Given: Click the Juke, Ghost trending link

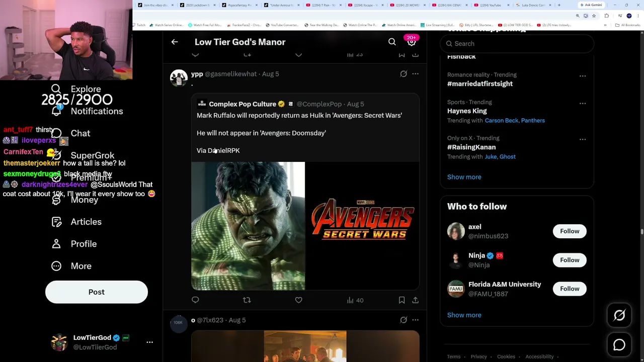Looking at the screenshot, I should tap(500, 157).
